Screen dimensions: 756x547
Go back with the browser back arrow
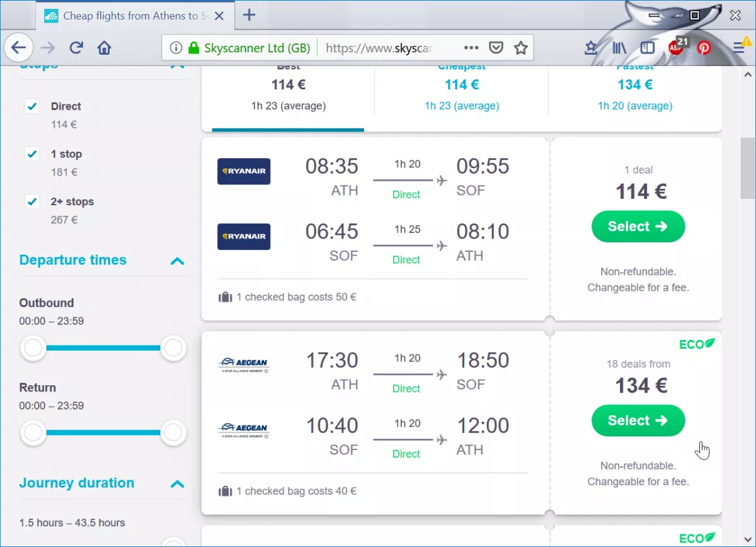pyautogui.click(x=19, y=47)
